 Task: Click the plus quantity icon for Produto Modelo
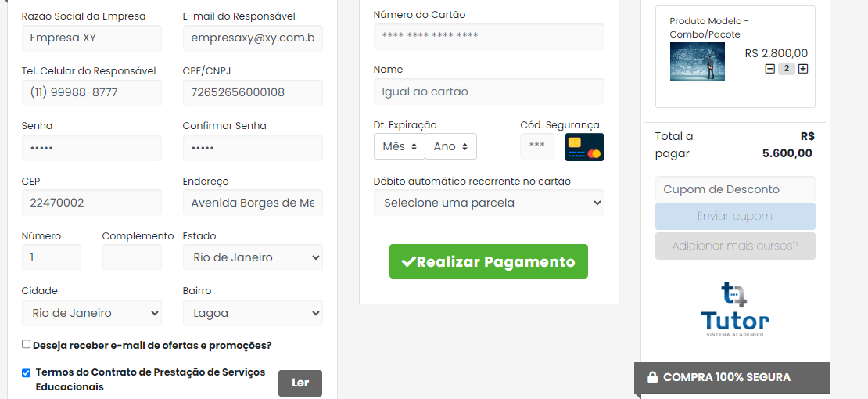(802, 70)
